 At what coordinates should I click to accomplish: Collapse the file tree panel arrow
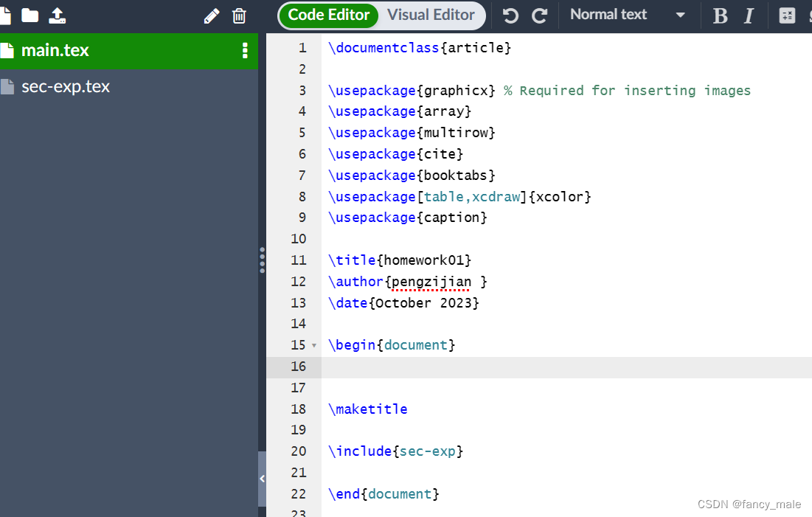[x=262, y=479]
